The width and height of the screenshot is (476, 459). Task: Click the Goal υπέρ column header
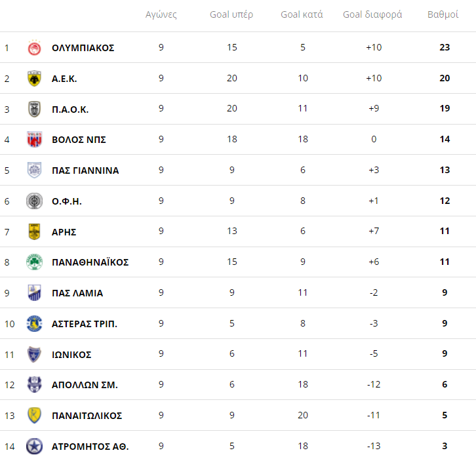point(231,14)
